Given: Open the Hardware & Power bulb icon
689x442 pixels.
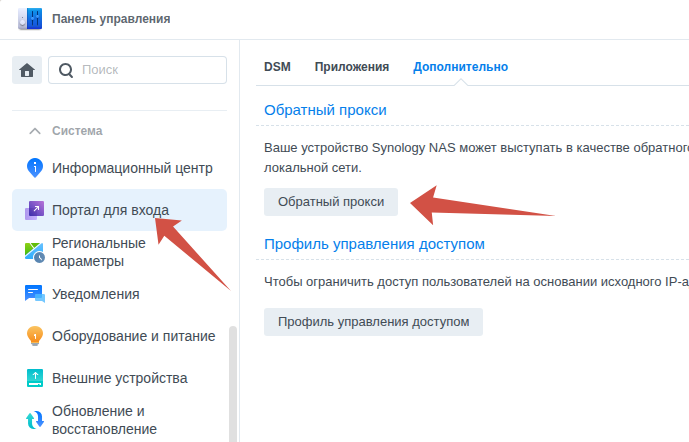Looking at the screenshot, I should coord(35,336).
